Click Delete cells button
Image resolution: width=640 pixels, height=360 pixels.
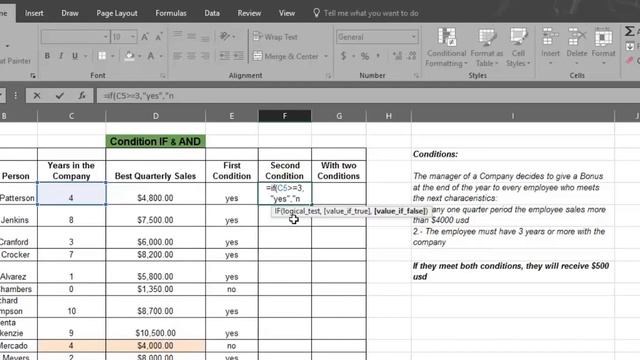tap(577, 47)
